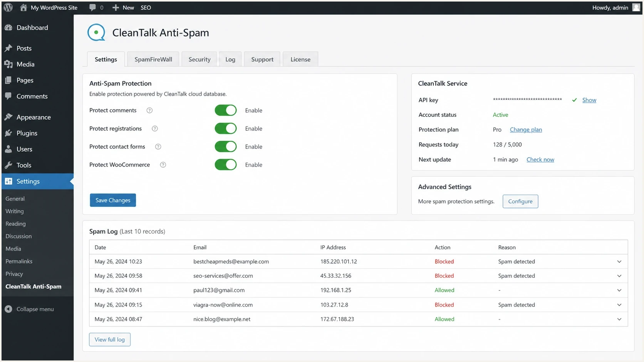Click help icon beside Protect comments
The width and height of the screenshot is (644, 362).
[149, 110]
